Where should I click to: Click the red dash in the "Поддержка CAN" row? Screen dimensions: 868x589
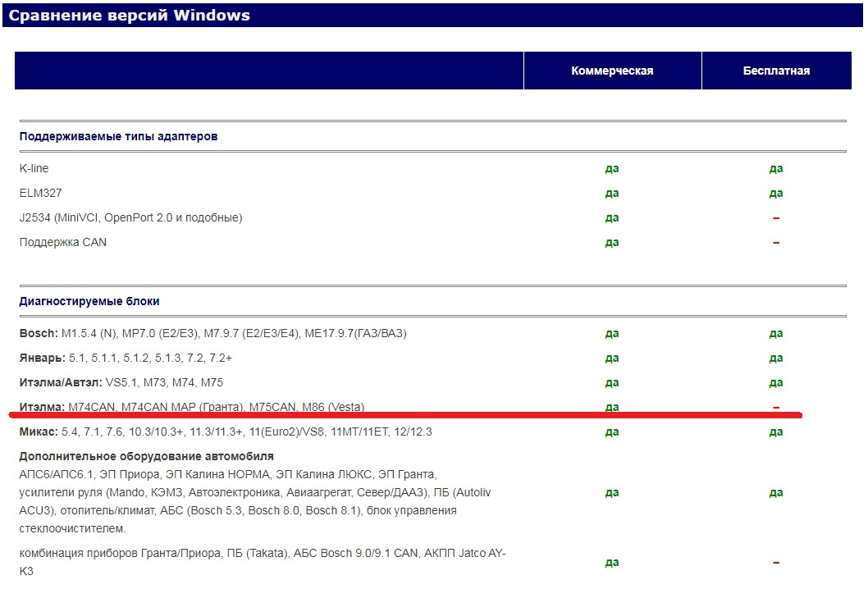coord(776,243)
